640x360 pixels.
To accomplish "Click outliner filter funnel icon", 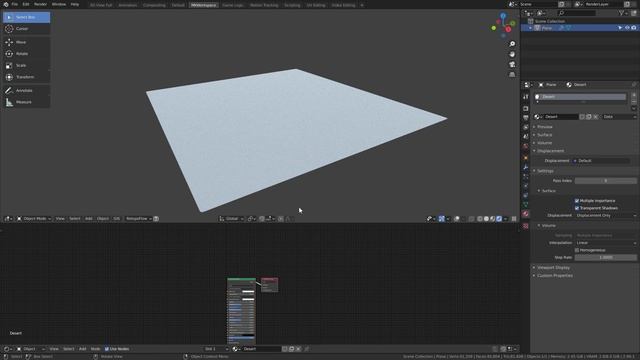I will 621,13.
